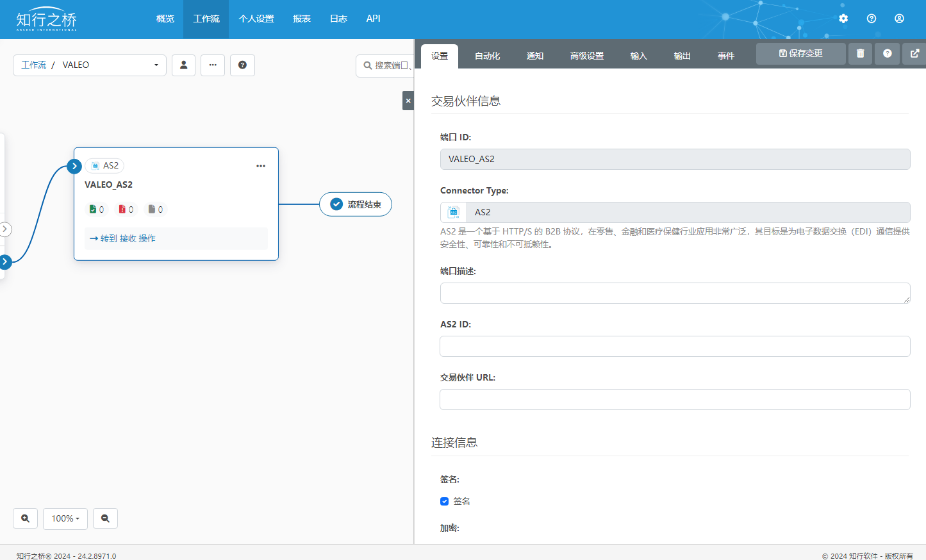Open the 100% zoom level dropdown

[65, 518]
